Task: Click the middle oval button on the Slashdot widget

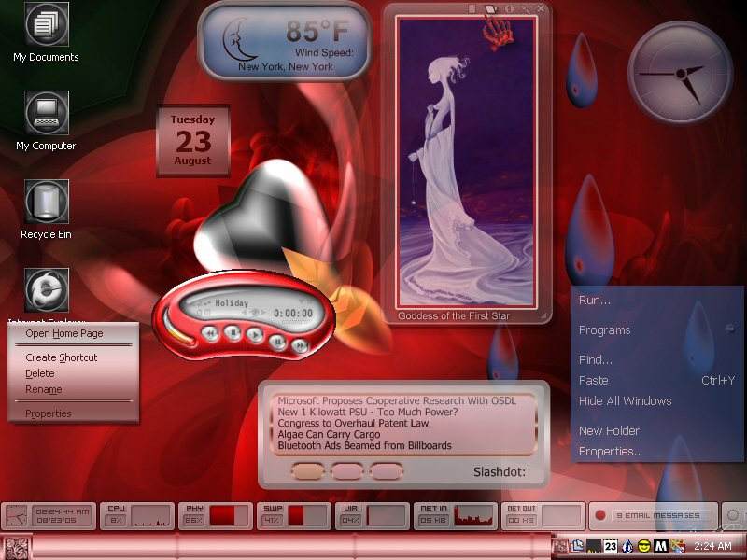Action: click(346, 471)
